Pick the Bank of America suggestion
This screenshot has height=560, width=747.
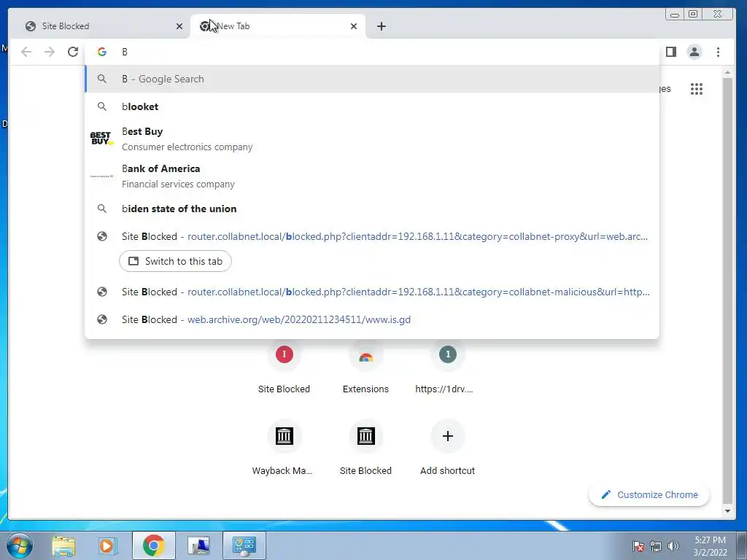tap(372, 176)
